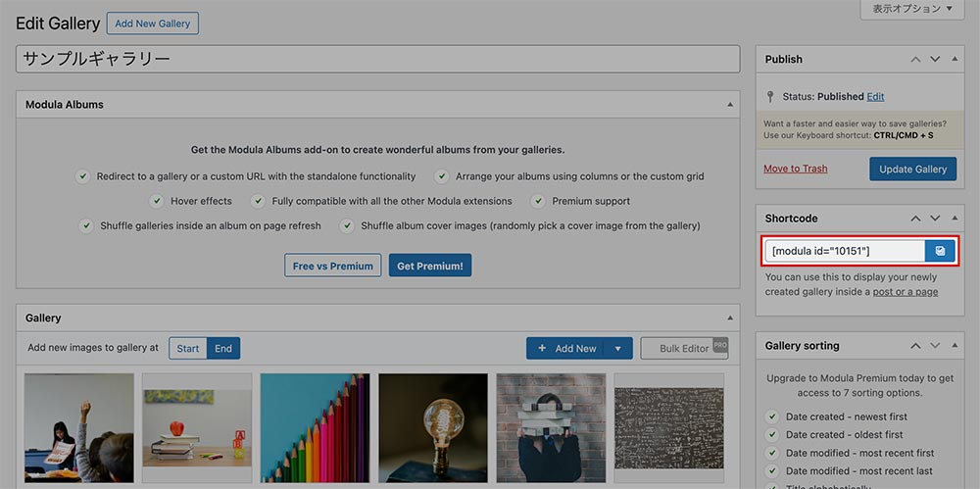Collapse the Publish panel

point(955,60)
